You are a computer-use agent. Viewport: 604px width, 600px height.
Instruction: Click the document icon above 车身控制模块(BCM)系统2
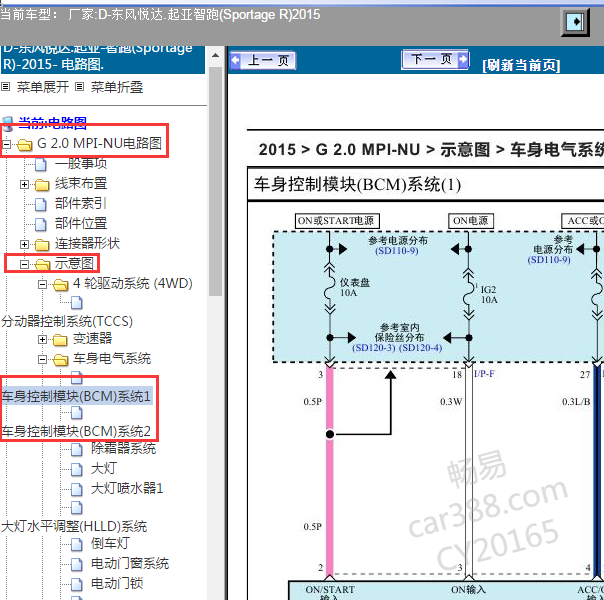coord(77,413)
